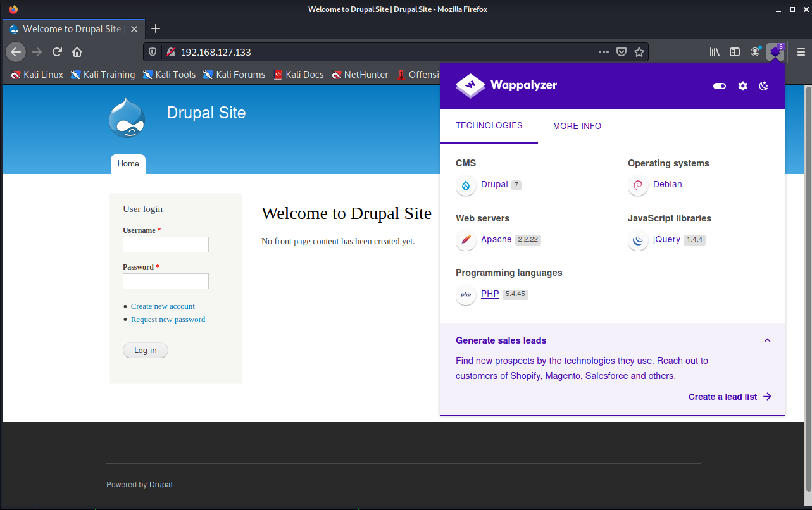Open the Kali Linux bookmark
The width and height of the screenshot is (812, 510).
(x=37, y=75)
